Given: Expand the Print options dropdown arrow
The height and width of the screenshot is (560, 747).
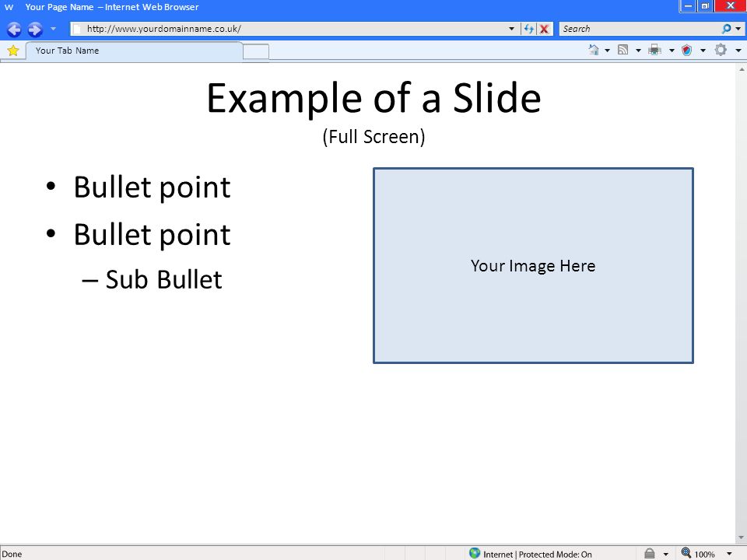Looking at the screenshot, I should point(672,51).
